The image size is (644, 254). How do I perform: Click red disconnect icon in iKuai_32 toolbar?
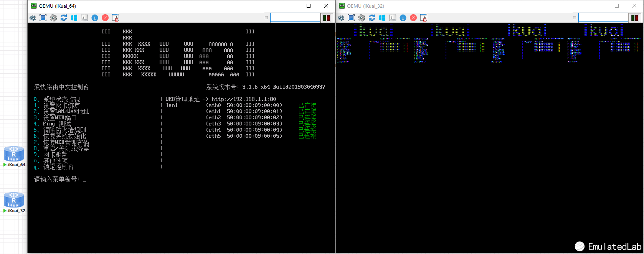tap(413, 18)
